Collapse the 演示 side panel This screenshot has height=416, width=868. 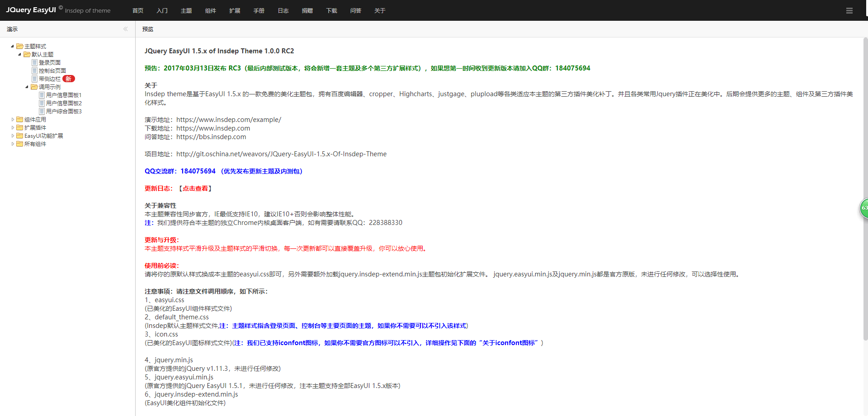[125, 29]
